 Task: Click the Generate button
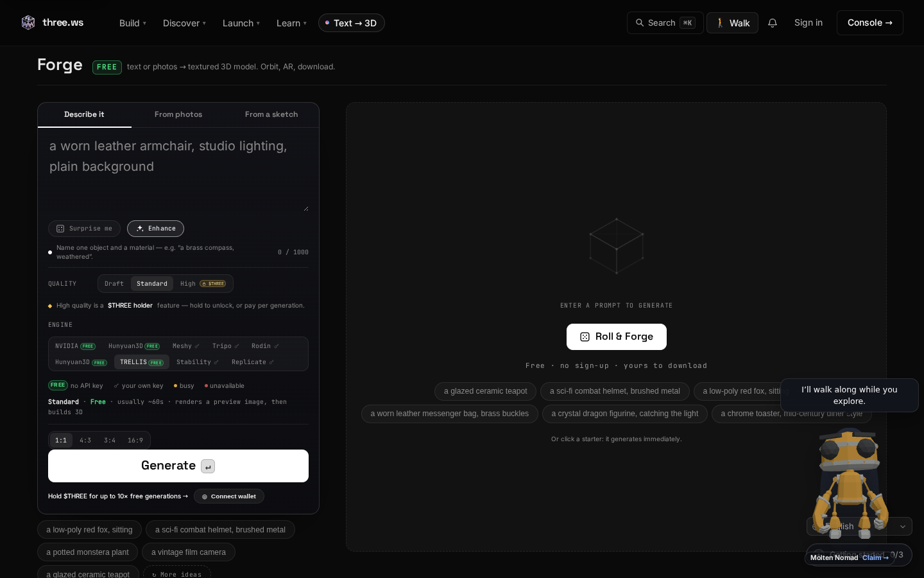point(178,466)
